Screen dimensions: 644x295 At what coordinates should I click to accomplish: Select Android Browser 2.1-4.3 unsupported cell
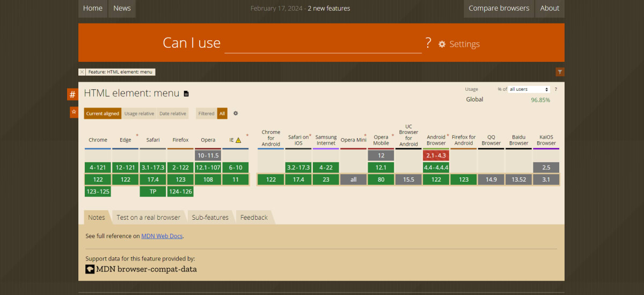pyautogui.click(x=436, y=155)
